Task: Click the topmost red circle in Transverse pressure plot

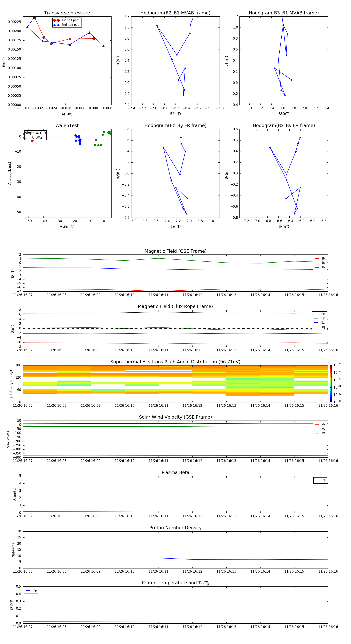Action: click(x=35, y=17)
